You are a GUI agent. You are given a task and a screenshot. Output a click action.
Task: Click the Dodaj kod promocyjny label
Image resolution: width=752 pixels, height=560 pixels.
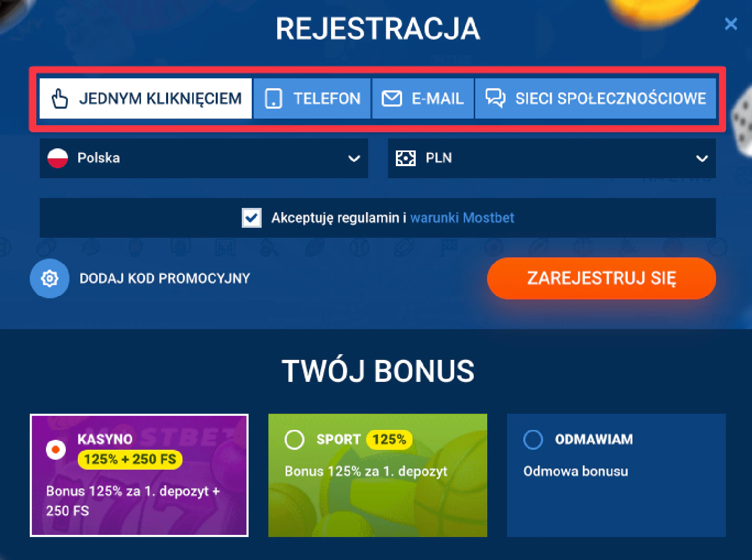point(164,278)
